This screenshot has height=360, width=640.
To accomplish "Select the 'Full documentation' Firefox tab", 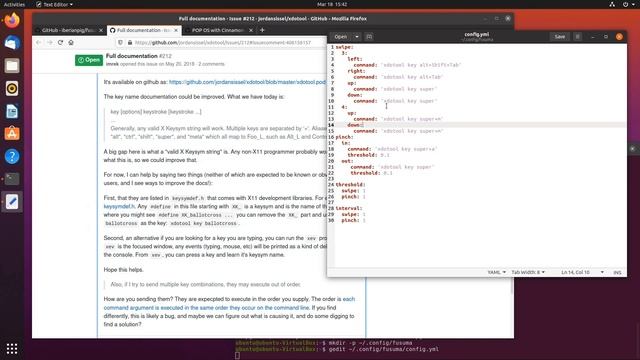I will pos(142,30).
